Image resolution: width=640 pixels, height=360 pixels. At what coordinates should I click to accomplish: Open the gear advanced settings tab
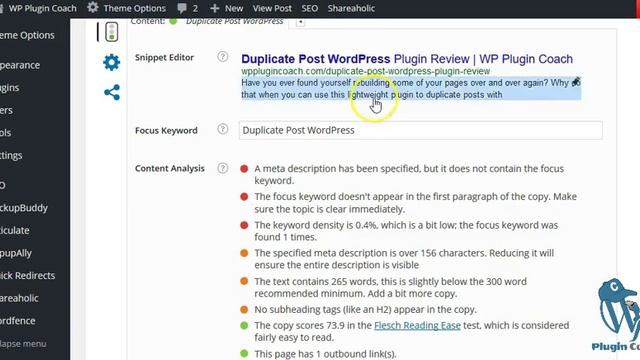(111, 62)
